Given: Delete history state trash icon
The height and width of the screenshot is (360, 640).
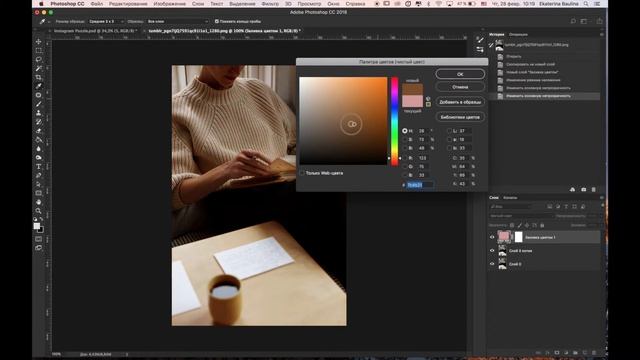Looking at the screenshot, I should pos(593,190).
